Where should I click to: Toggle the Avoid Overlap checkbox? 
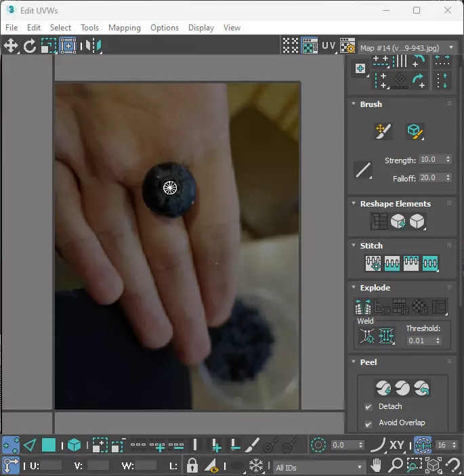click(368, 424)
